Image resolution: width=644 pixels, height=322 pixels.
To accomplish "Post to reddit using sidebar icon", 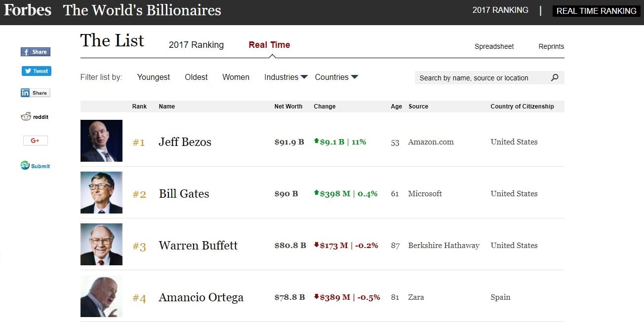I will (35, 117).
